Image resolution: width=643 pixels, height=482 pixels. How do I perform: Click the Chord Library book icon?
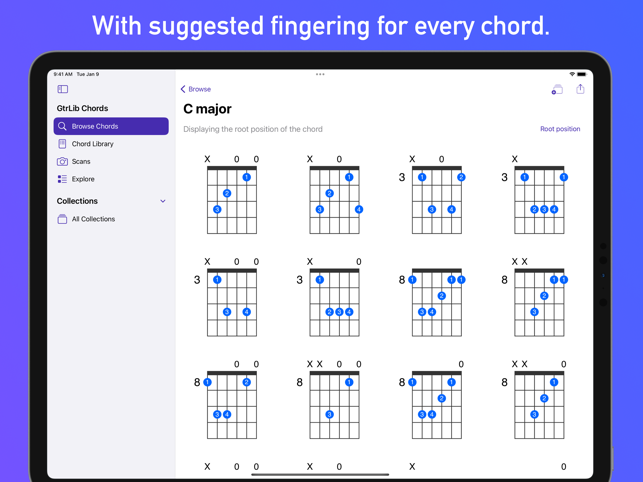pos(62,144)
